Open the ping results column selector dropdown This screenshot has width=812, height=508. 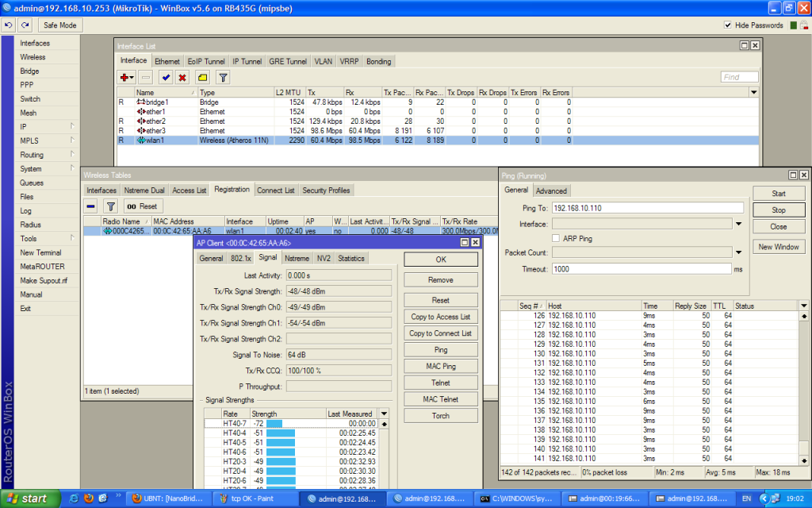tap(803, 306)
